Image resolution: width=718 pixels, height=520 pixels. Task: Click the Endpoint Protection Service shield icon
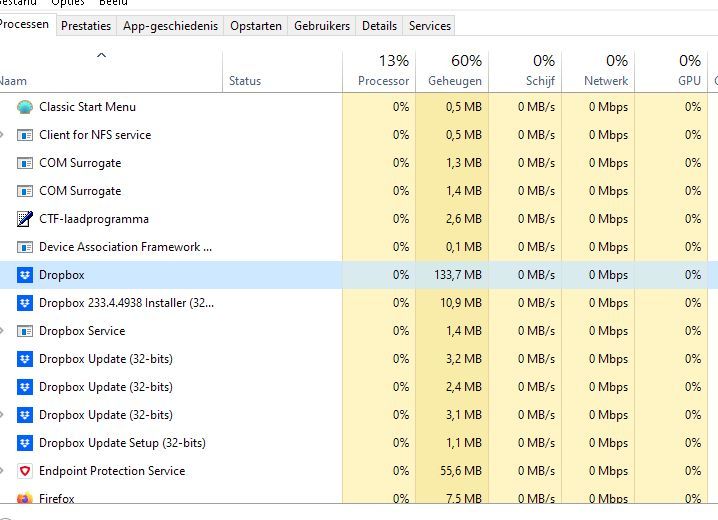[x=25, y=471]
